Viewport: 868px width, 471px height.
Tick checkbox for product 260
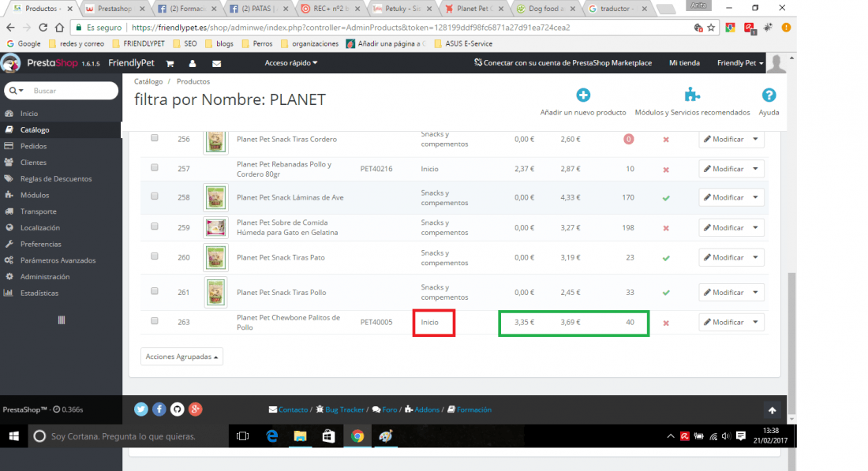click(155, 256)
